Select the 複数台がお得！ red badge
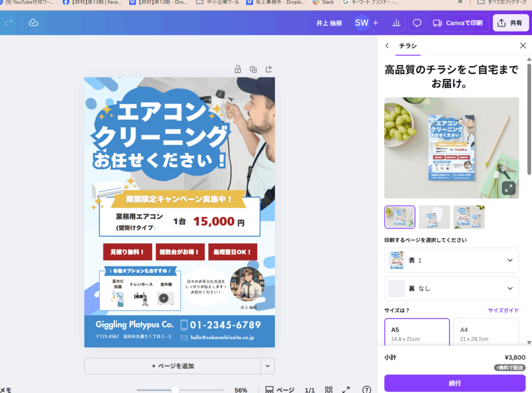 click(x=180, y=252)
